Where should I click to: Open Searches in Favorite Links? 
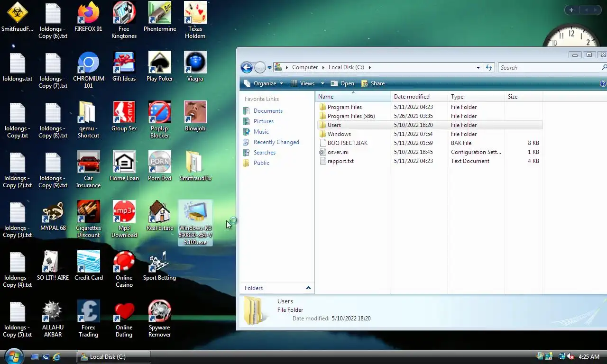264,153
